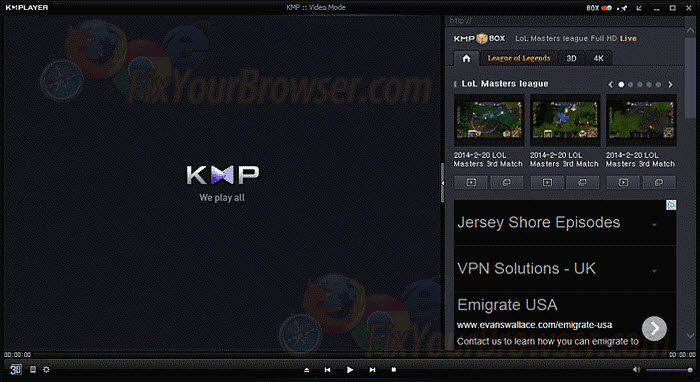Open the Jersey Shore Episodes ad link

tap(538, 222)
